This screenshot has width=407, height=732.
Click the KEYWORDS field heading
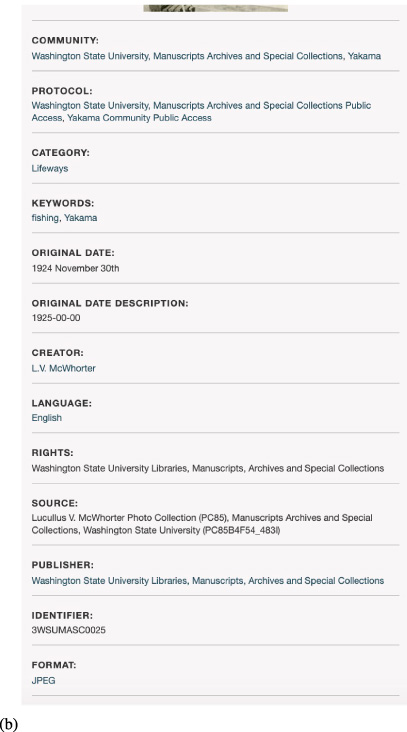tap(63, 203)
